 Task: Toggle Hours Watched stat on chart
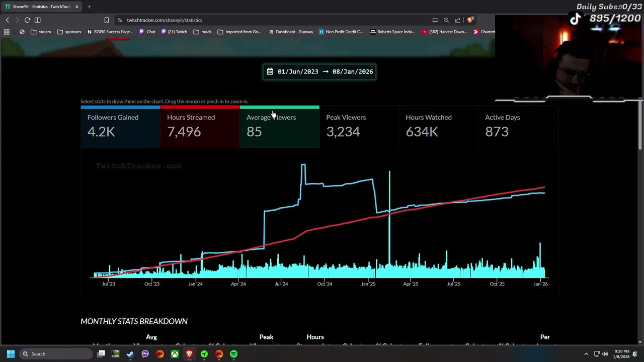[438, 127]
